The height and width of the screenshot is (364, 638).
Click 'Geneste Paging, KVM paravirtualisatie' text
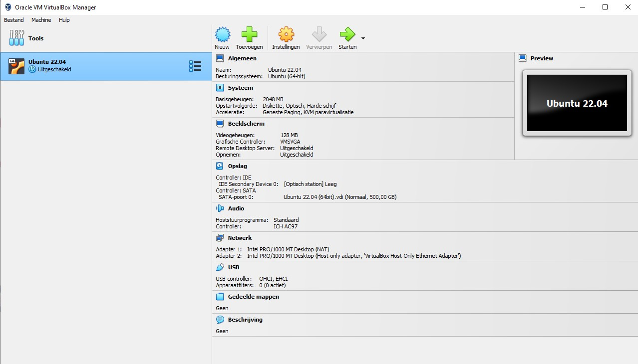click(308, 112)
